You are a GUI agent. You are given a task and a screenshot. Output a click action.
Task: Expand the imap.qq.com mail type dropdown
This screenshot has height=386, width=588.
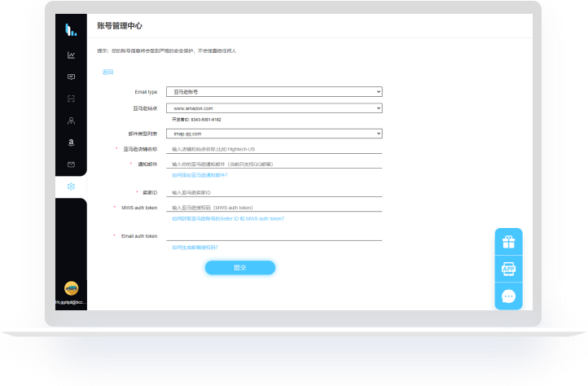274,134
